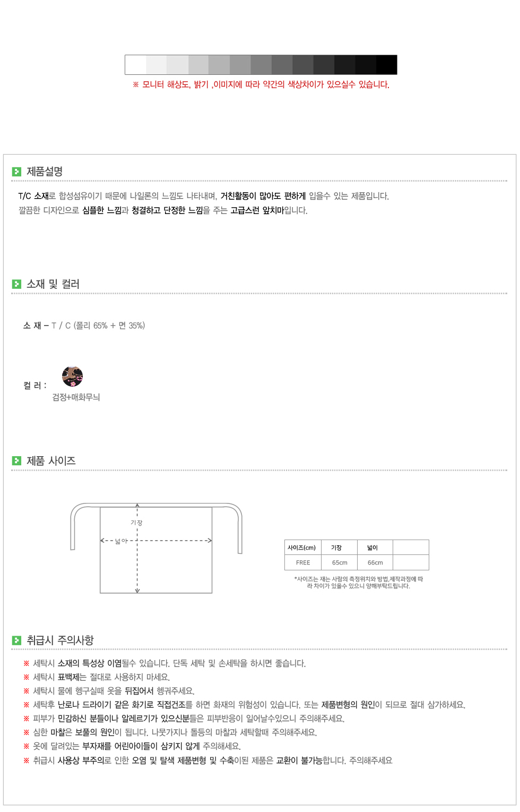Click the green icon beside 취급시 주의사항
Viewport: 520px width, 812px height.
pos(16,640)
